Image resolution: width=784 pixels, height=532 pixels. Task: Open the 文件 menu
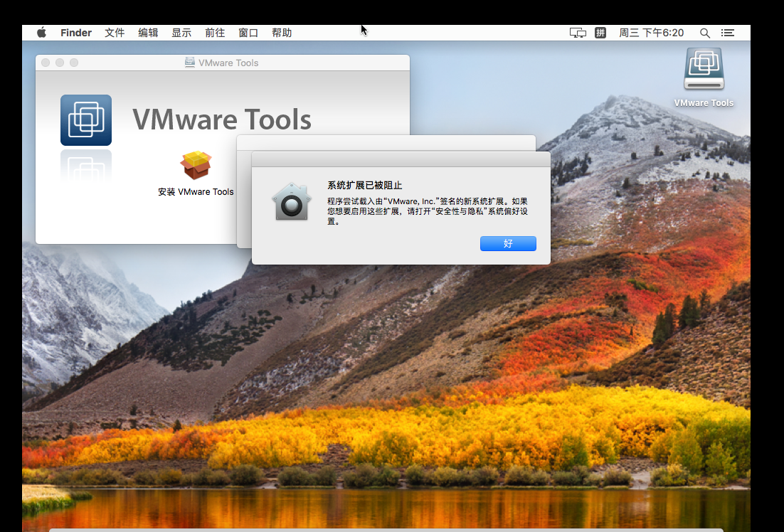coord(115,33)
